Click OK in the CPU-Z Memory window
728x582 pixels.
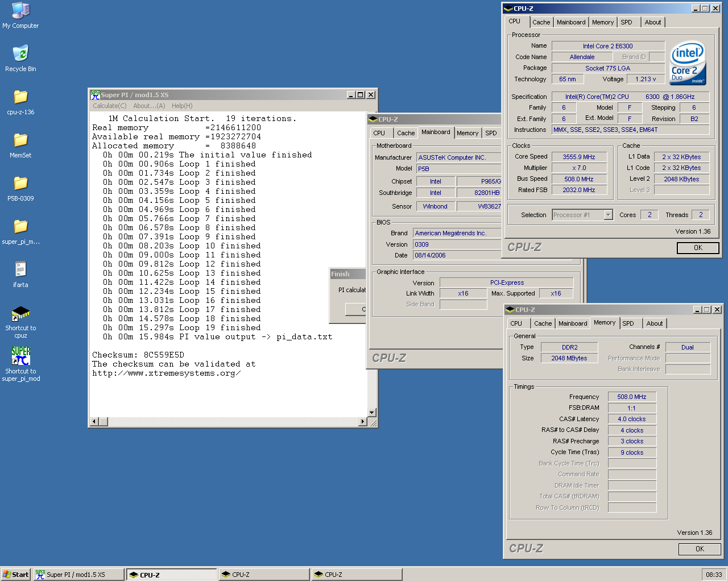tap(700, 549)
